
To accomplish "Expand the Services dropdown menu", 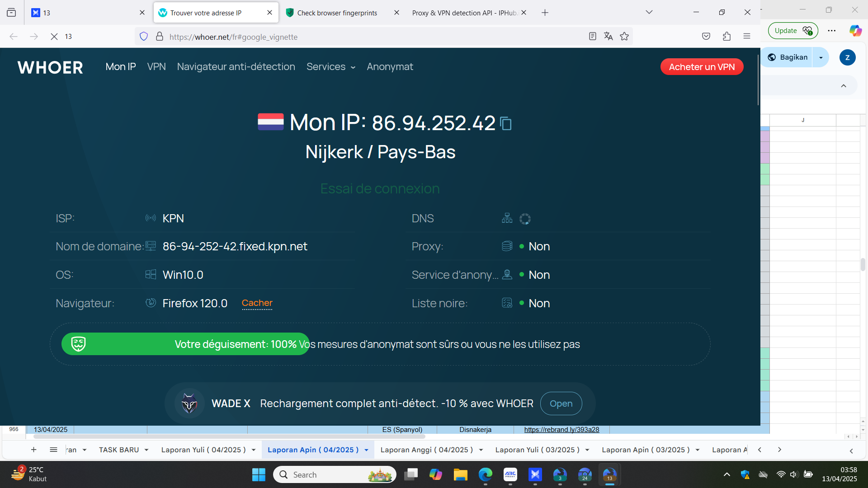I will pos(331,67).
